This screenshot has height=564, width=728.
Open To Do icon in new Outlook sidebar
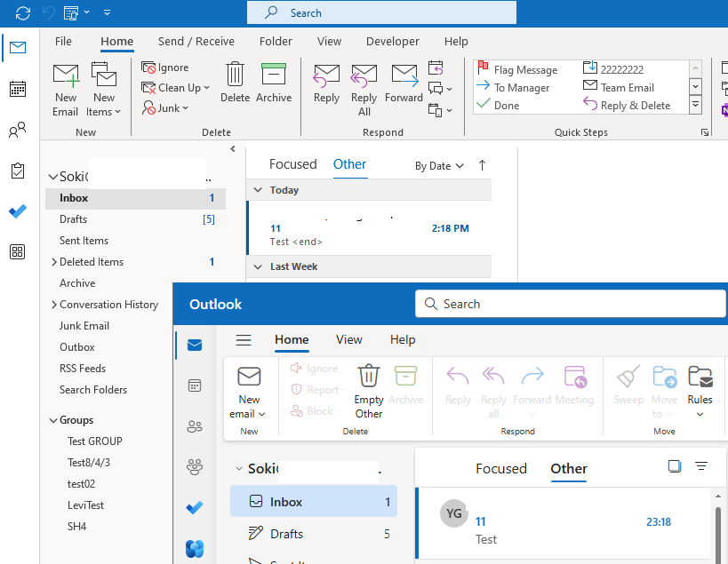coord(195,507)
